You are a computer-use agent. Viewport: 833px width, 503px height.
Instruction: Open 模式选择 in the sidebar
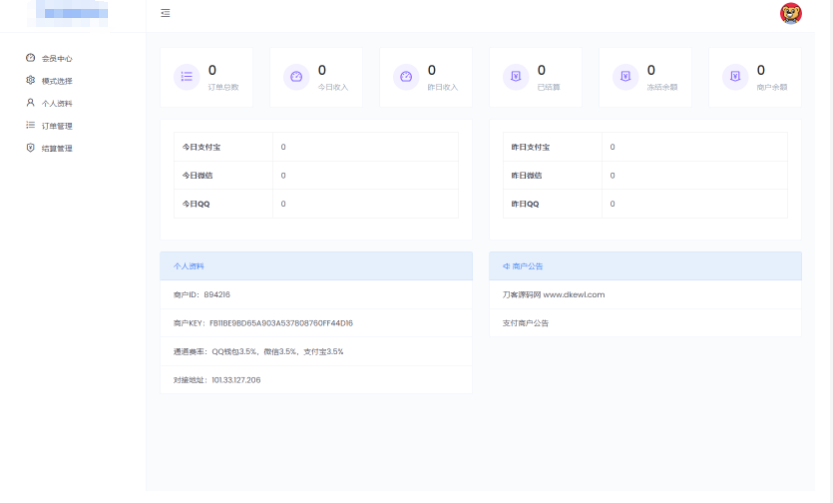point(56,81)
